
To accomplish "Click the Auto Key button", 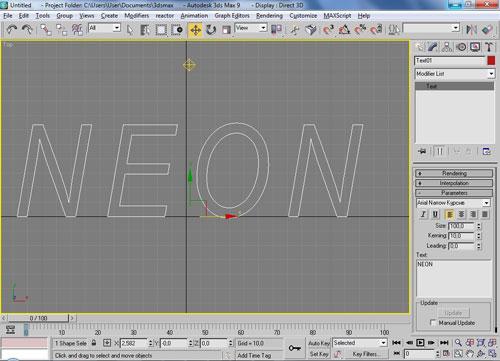I will coord(319,343).
